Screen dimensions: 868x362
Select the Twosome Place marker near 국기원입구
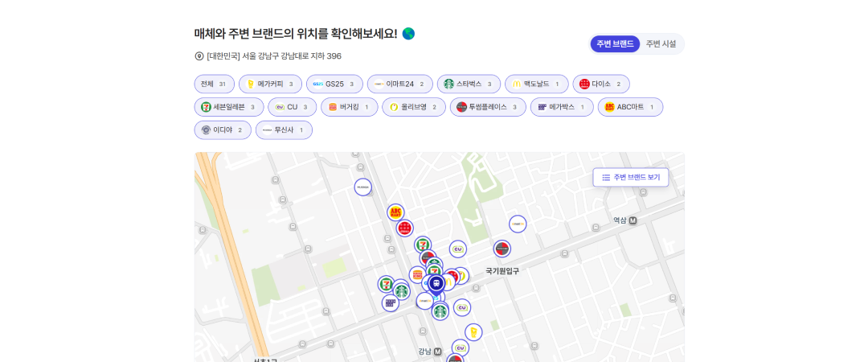tap(502, 249)
